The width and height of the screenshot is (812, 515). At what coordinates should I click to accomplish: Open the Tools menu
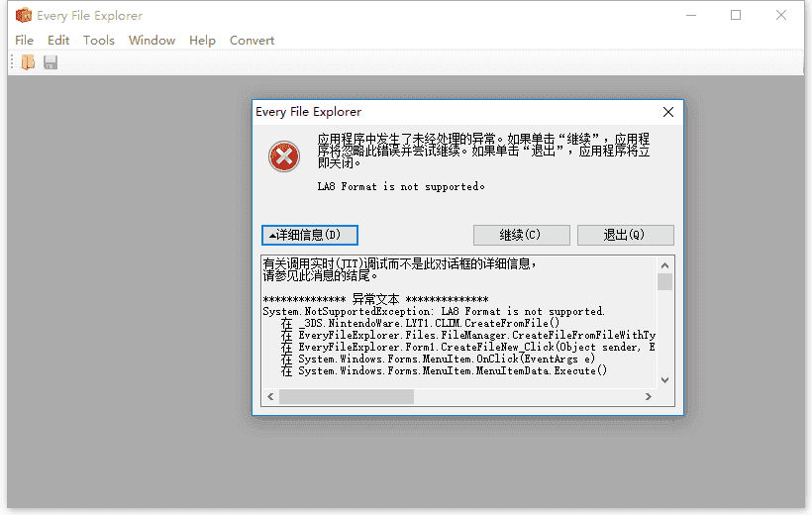99,41
